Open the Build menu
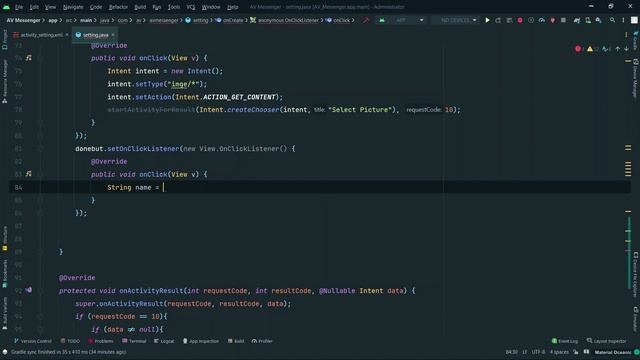 coord(140,7)
